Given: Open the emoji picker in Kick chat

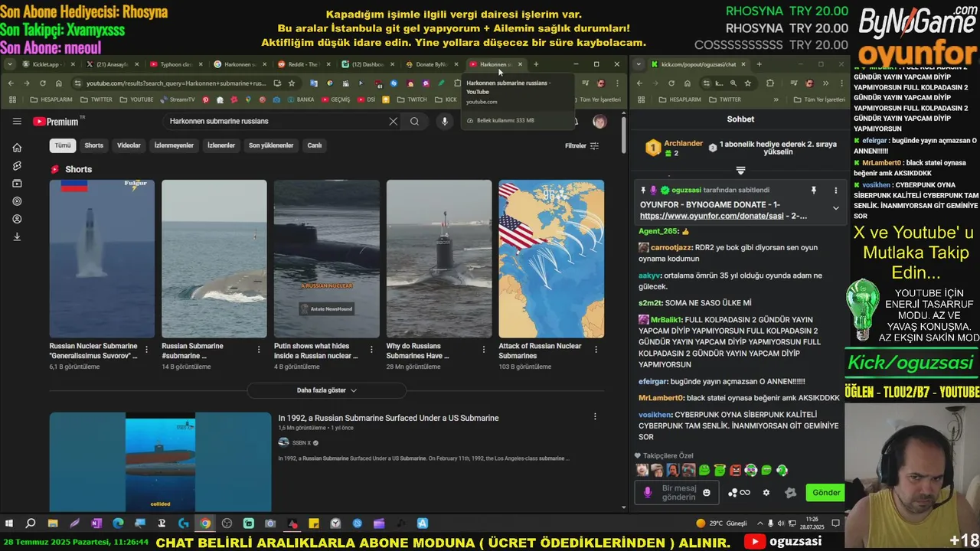Looking at the screenshot, I should click(707, 493).
